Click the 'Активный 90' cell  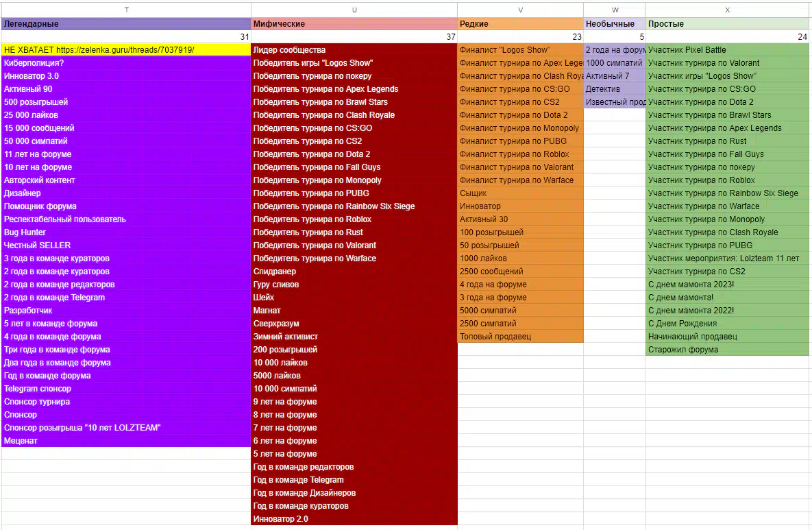click(126, 89)
